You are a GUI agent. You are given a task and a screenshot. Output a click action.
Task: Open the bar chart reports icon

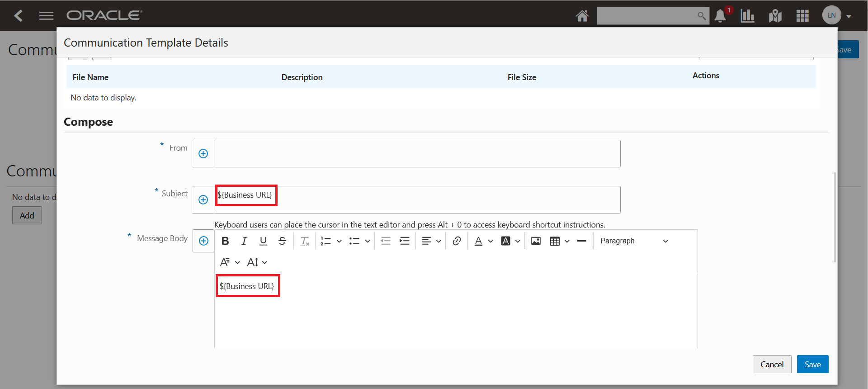pos(747,16)
